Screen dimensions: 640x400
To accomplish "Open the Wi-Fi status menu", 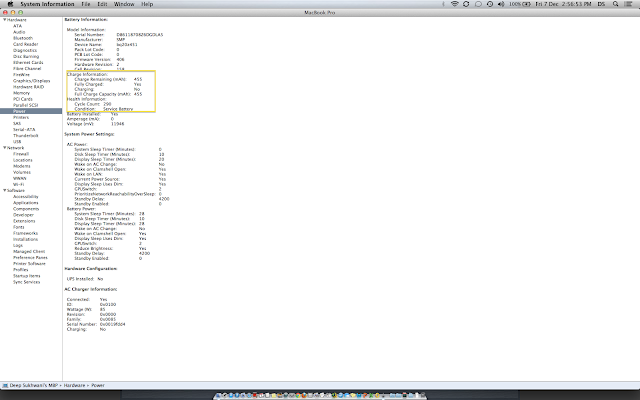I will (454, 4).
